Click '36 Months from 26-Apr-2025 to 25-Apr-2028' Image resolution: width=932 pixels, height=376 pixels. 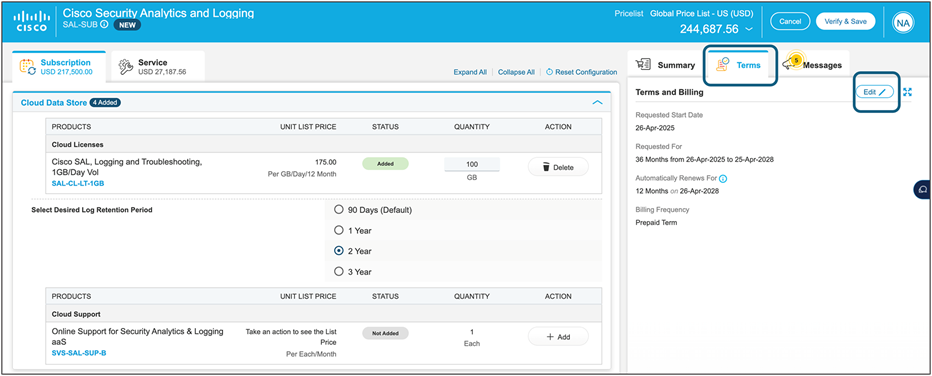pos(704,159)
